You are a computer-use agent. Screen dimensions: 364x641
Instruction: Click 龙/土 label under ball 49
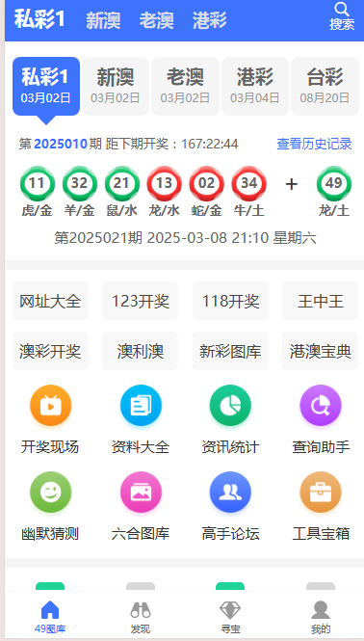click(x=334, y=210)
